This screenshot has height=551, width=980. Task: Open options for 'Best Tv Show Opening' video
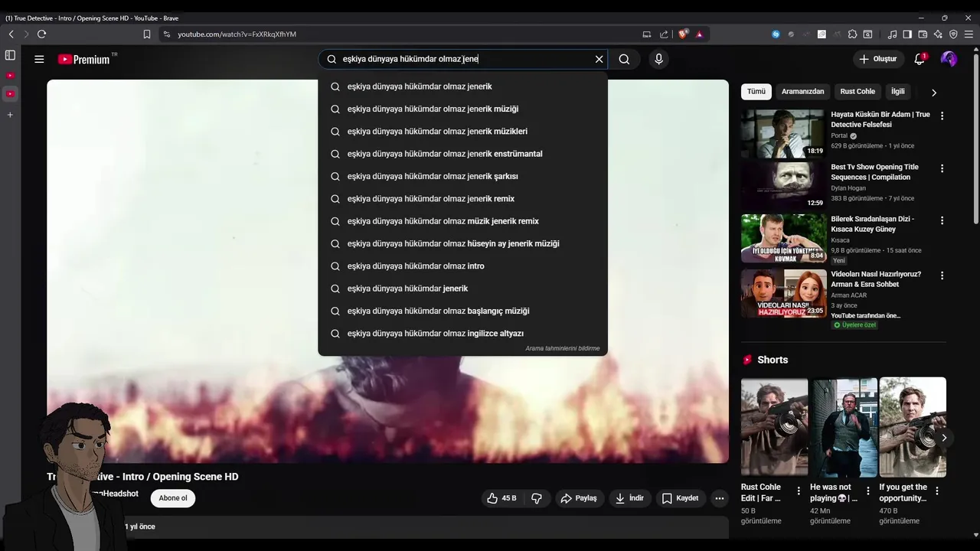(x=942, y=168)
